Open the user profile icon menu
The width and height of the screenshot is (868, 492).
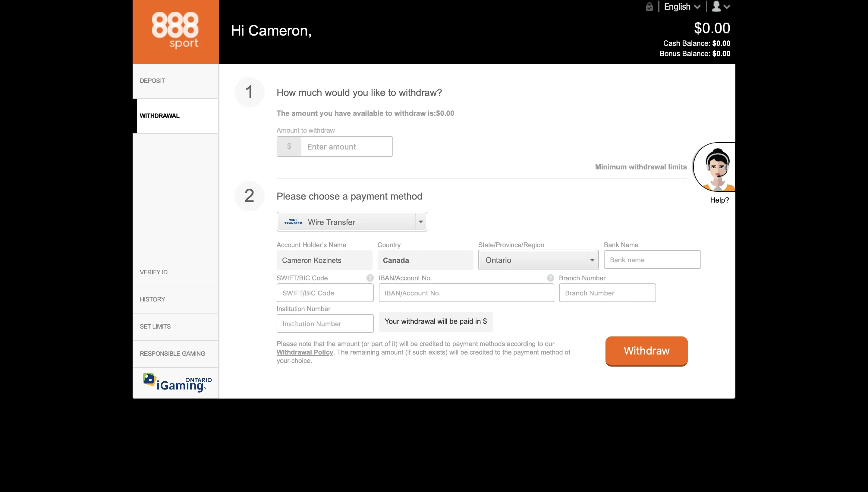coord(720,7)
